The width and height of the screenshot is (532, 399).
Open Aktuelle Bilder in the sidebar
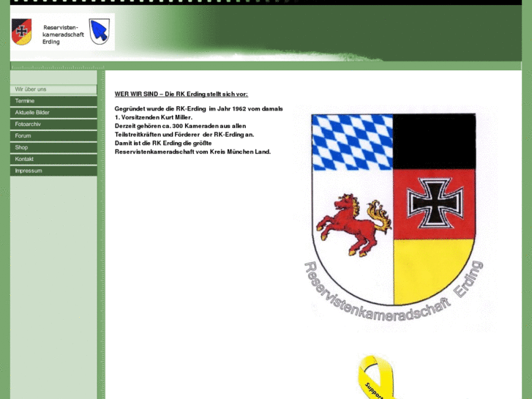point(53,113)
